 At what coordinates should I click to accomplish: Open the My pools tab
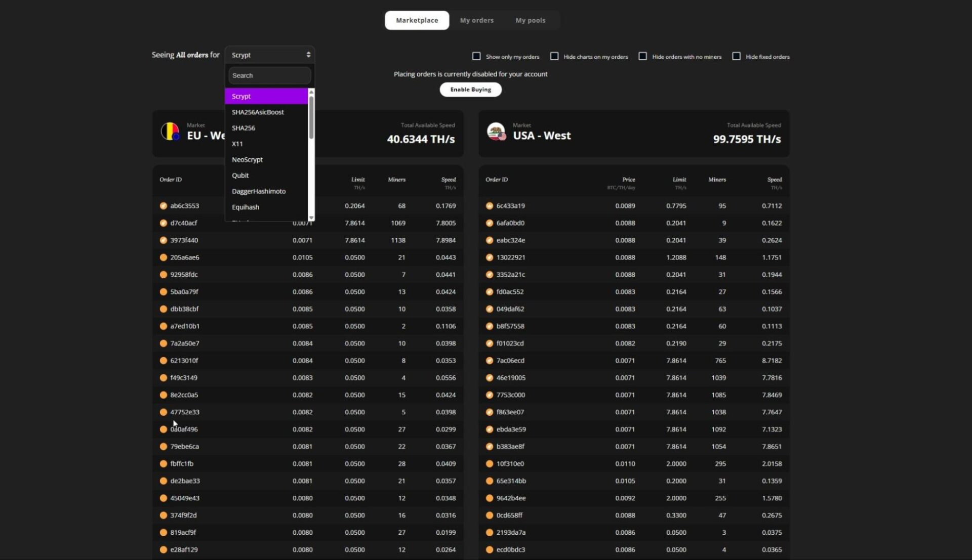pyautogui.click(x=530, y=20)
